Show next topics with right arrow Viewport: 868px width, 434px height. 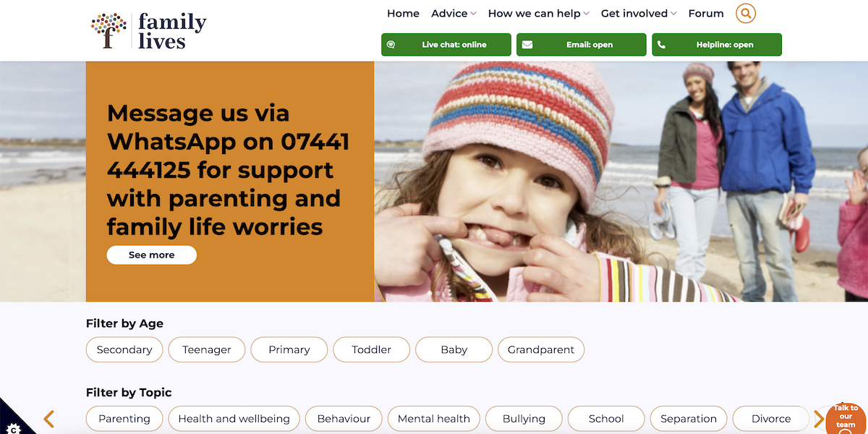tap(819, 419)
